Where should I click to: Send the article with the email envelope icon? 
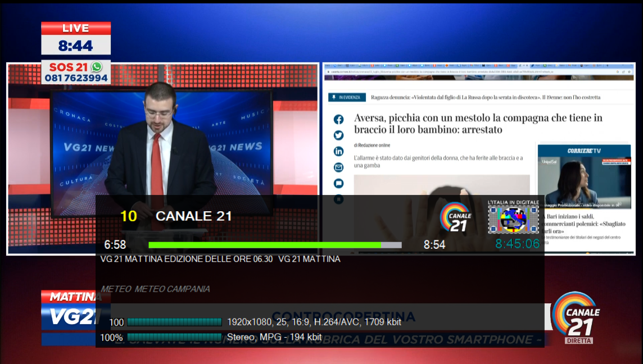tap(338, 167)
